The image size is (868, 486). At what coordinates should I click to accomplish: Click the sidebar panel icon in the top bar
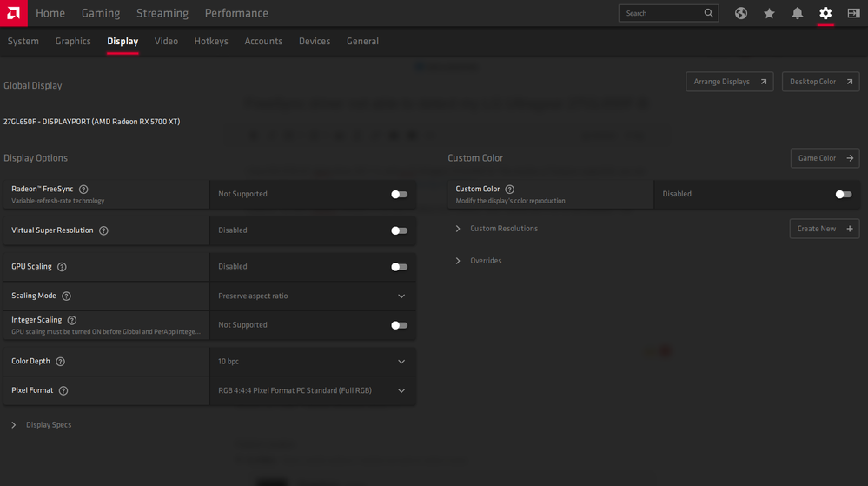pyautogui.click(x=853, y=13)
